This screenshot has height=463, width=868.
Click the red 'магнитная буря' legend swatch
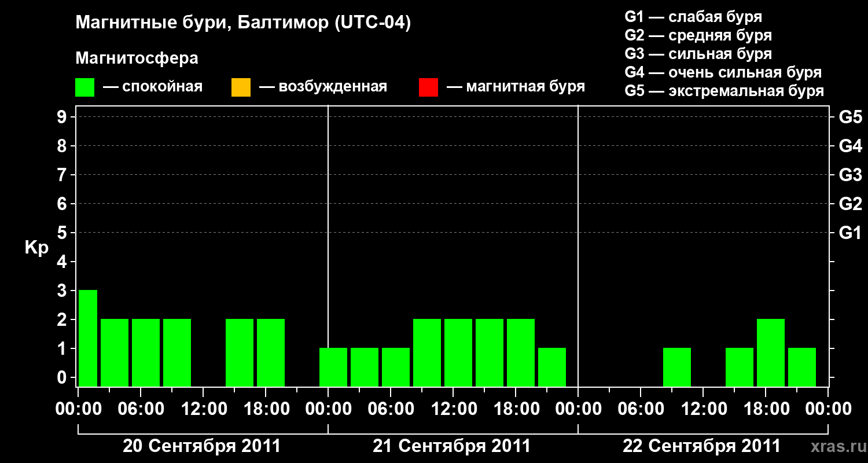(428, 87)
